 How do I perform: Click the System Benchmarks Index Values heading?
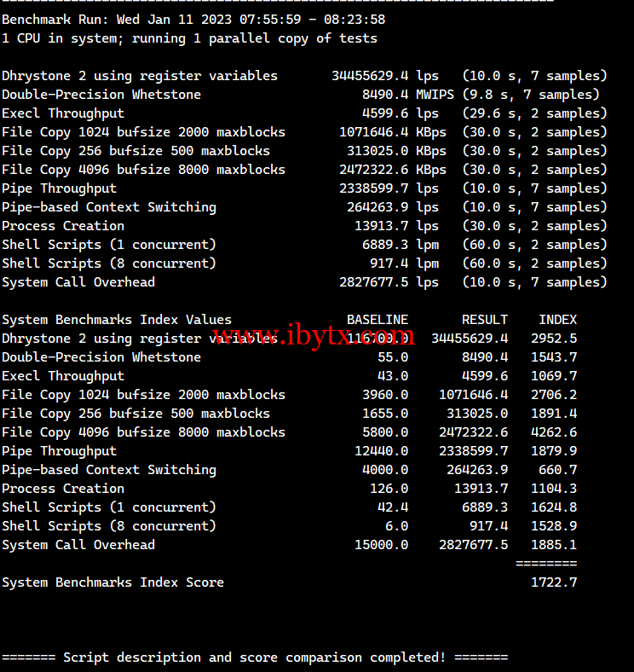pos(117,320)
